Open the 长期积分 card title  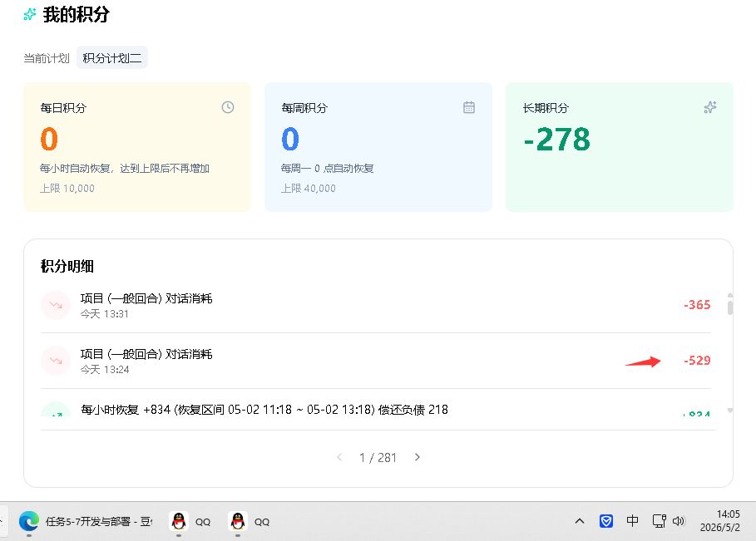click(x=546, y=108)
